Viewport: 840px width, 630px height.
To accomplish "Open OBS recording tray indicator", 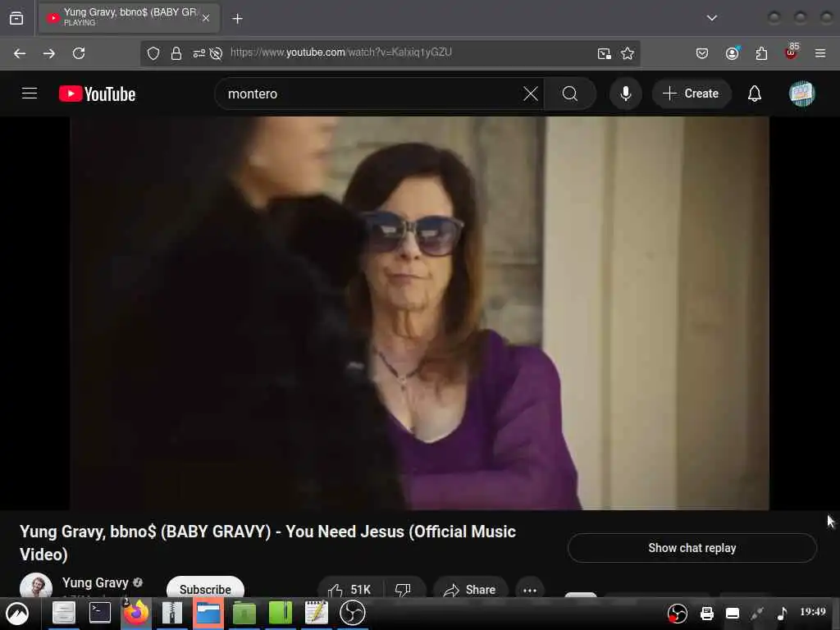I will pyautogui.click(x=677, y=613).
